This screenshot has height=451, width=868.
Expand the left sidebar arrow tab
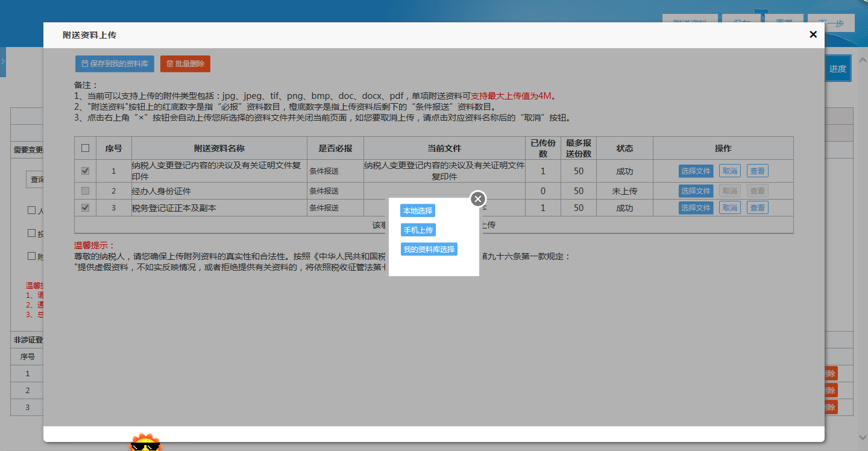pos(3,61)
